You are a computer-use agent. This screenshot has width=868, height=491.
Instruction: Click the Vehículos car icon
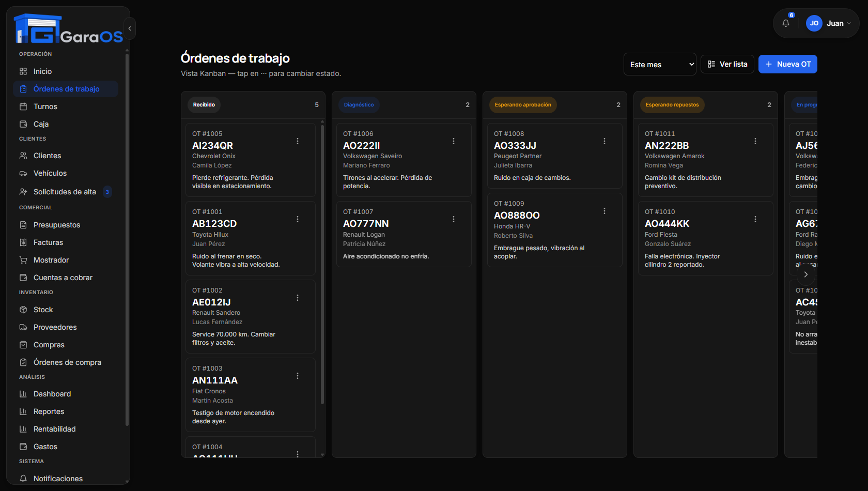pos(23,173)
